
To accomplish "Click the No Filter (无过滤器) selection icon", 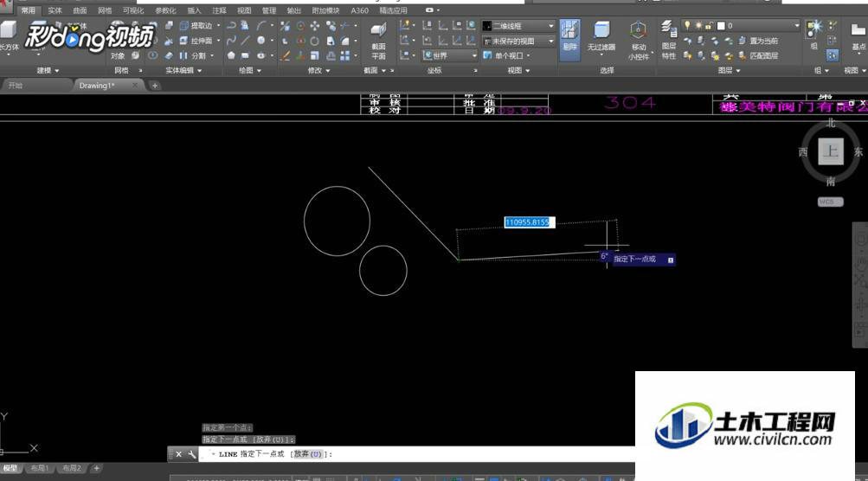I will [601, 36].
